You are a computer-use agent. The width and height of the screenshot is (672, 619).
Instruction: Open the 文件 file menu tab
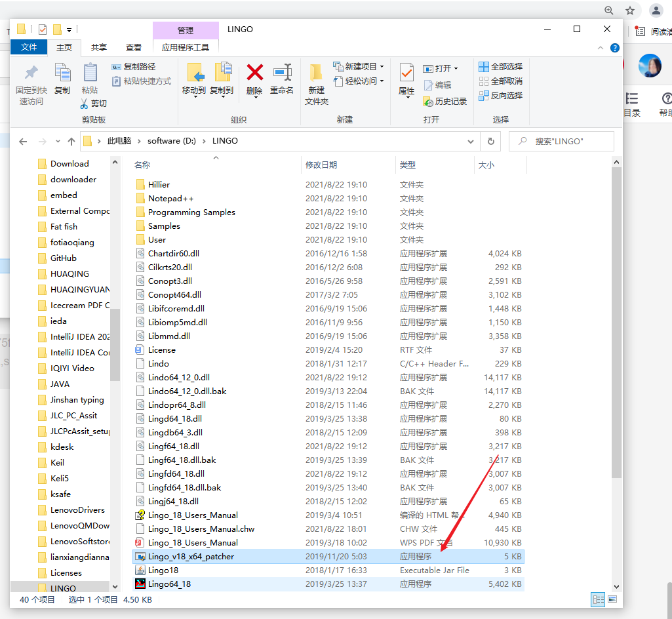[29, 47]
